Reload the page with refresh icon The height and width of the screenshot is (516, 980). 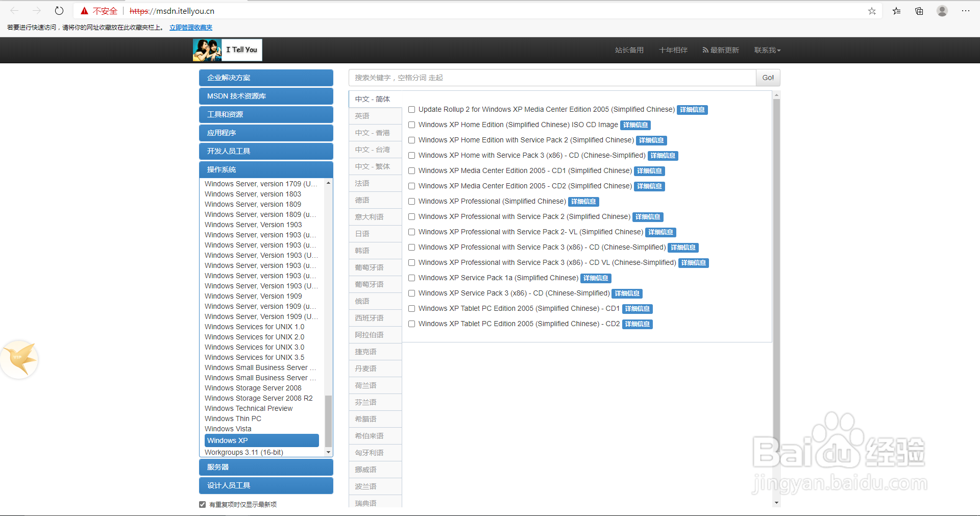click(x=59, y=11)
